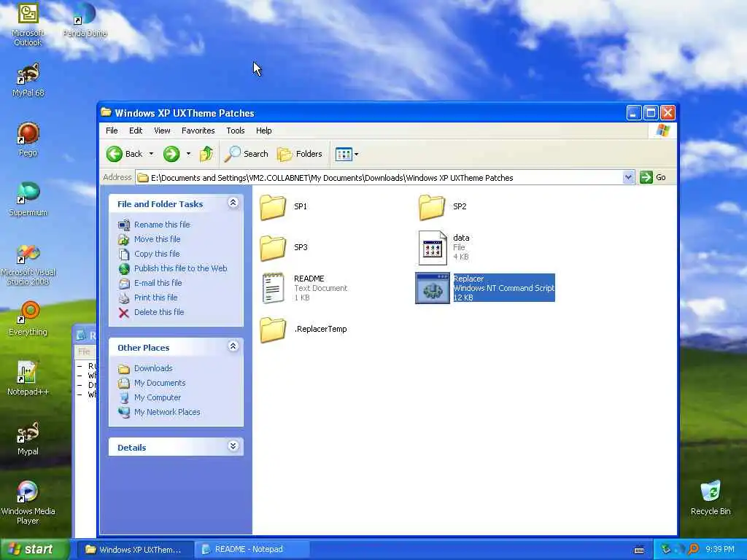Click Move this file link
The height and width of the screenshot is (560, 747).
158,239
